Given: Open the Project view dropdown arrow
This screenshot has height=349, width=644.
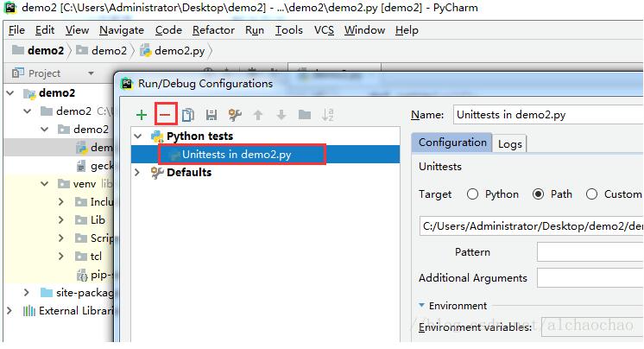Looking at the screenshot, I should pos(91,73).
